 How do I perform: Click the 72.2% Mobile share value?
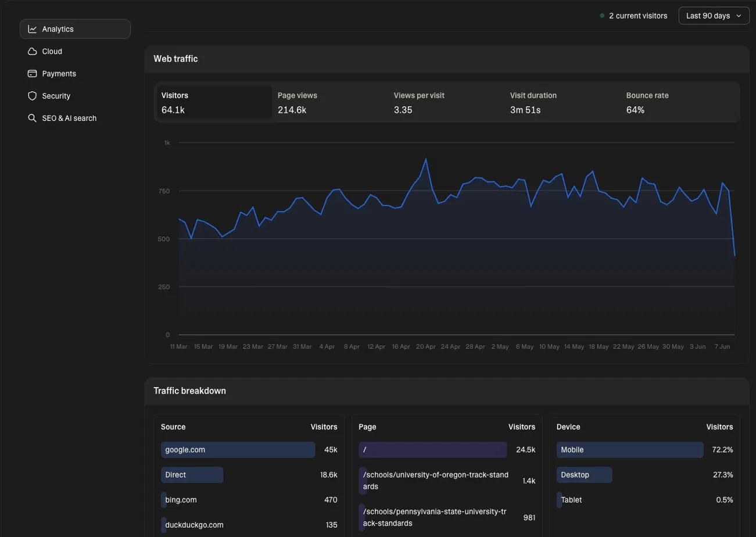[x=722, y=450]
